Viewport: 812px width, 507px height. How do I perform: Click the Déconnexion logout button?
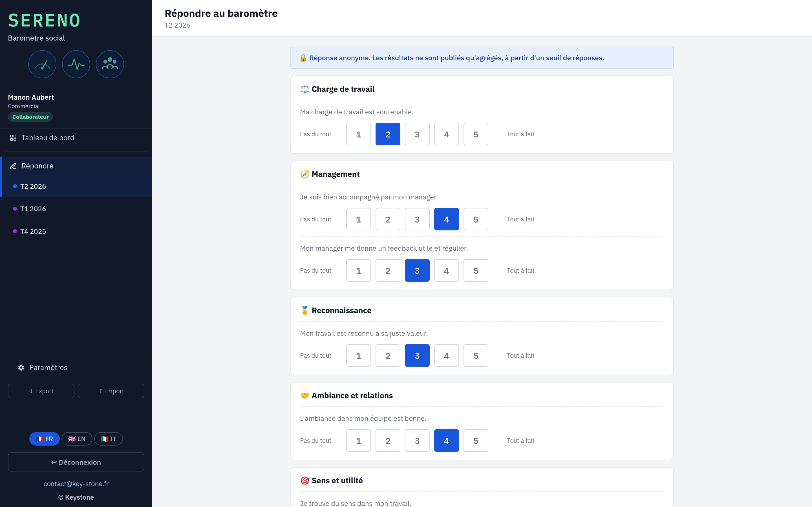click(x=76, y=462)
